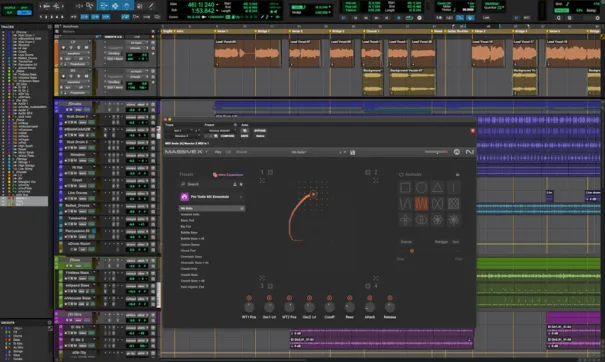Click the favorites star filter icon
The width and height of the screenshot is (605, 362).
pyautogui.click(x=241, y=184)
